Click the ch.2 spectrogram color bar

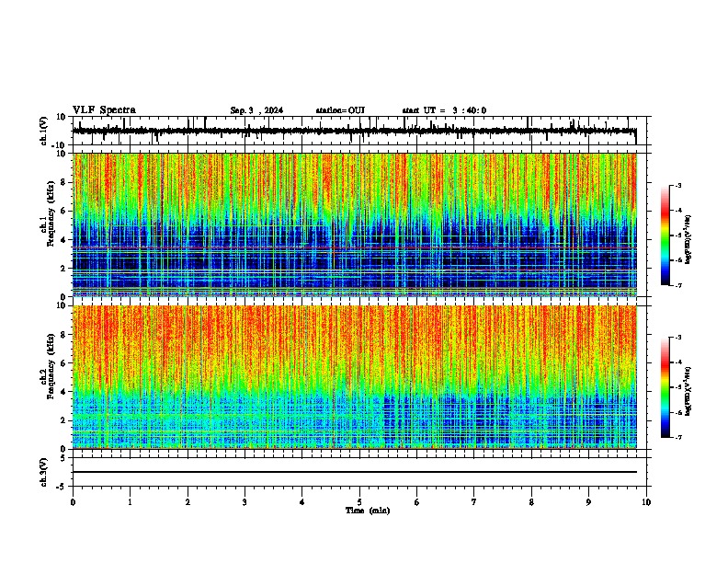tap(665, 387)
